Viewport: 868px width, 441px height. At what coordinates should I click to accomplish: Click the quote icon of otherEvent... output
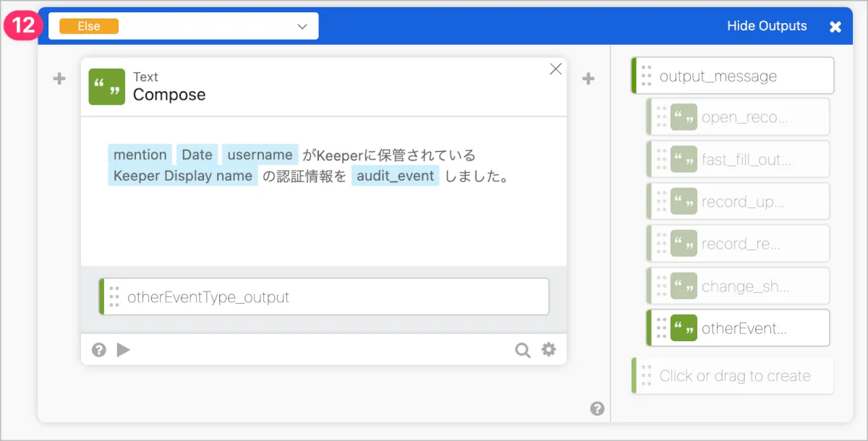click(684, 328)
